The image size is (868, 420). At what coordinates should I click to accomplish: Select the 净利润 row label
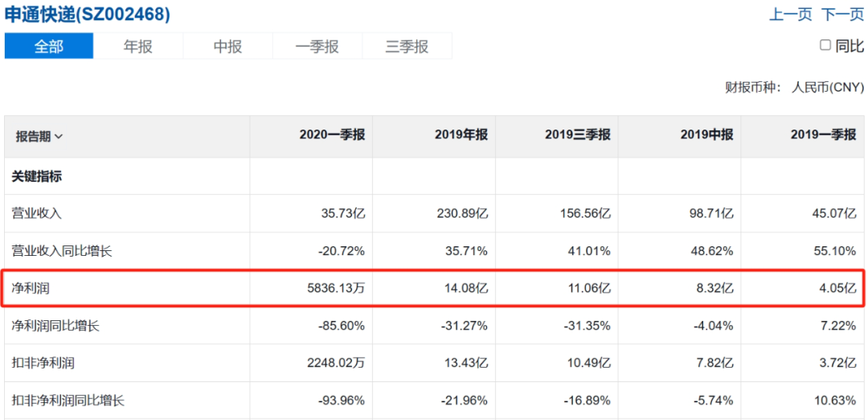[x=31, y=288]
